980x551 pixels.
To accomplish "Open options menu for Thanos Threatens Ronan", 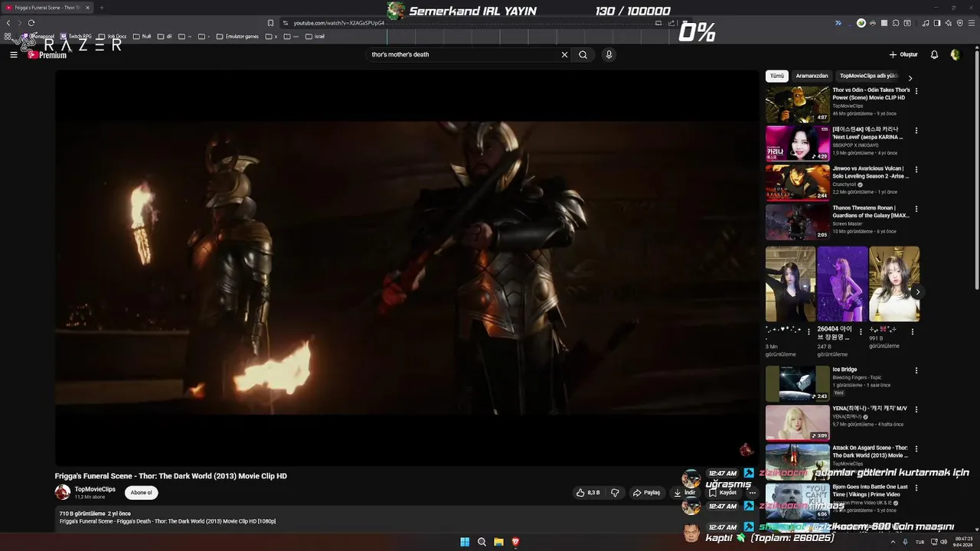I will [916, 208].
